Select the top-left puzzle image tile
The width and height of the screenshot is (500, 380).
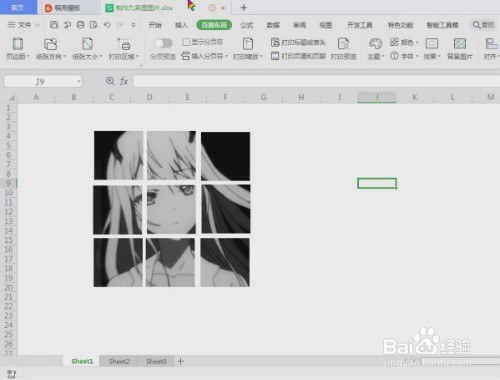point(118,155)
